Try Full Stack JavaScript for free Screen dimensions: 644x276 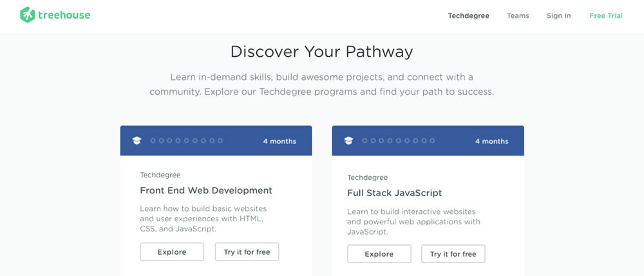(x=453, y=254)
